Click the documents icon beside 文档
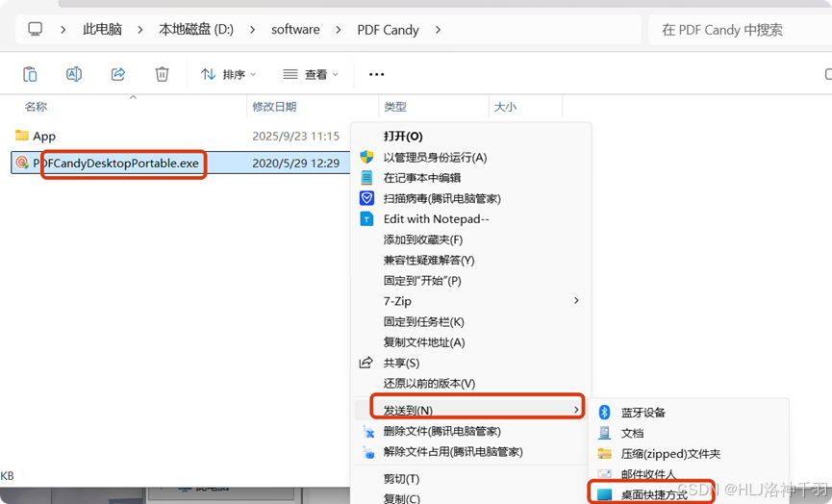 pos(604,433)
